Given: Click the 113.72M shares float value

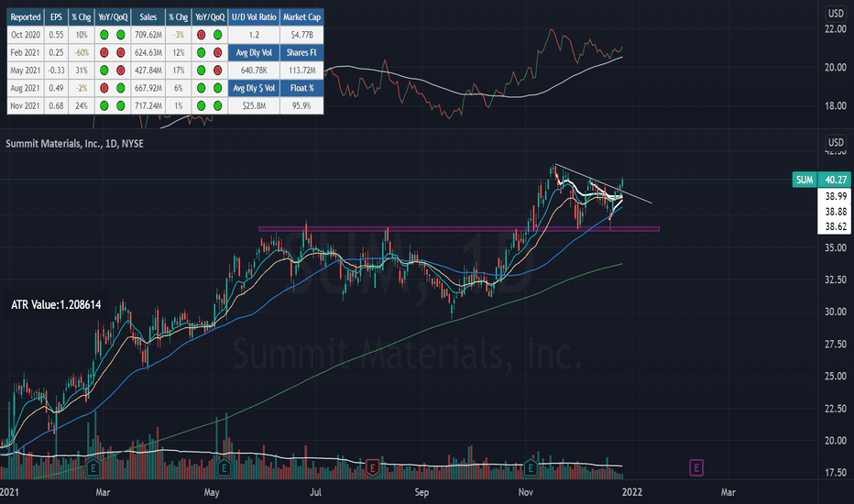Looking at the screenshot, I should click(x=301, y=71).
